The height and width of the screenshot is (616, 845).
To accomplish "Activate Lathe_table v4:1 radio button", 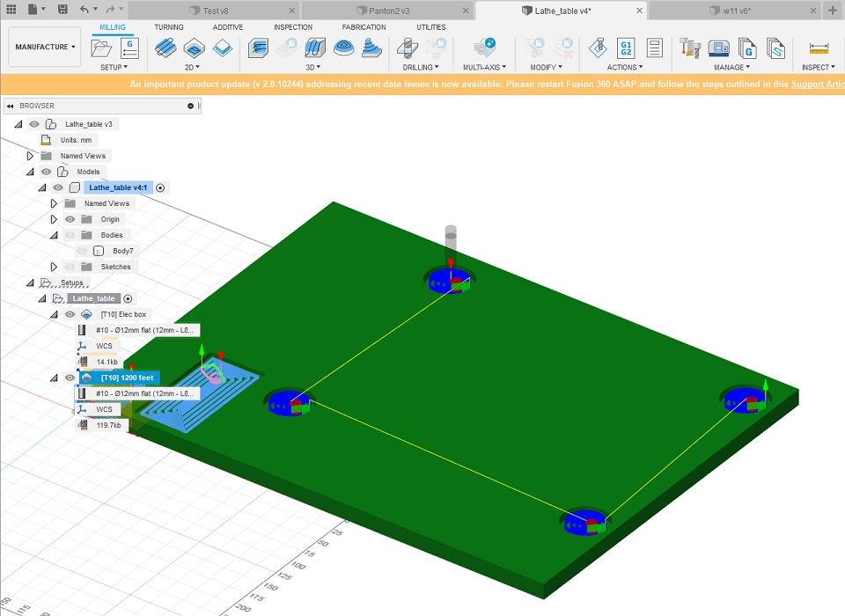I will [160, 187].
